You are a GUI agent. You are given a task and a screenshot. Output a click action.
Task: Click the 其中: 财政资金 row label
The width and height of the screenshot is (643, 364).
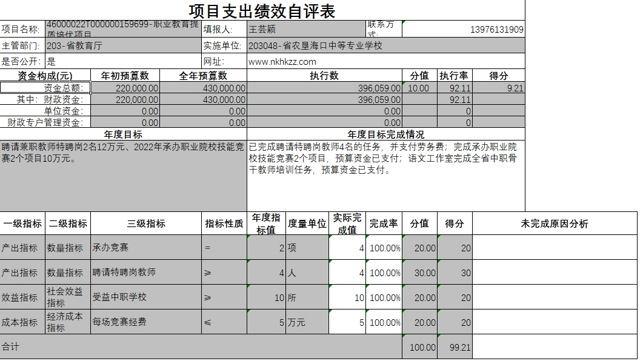tap(45, 99)
